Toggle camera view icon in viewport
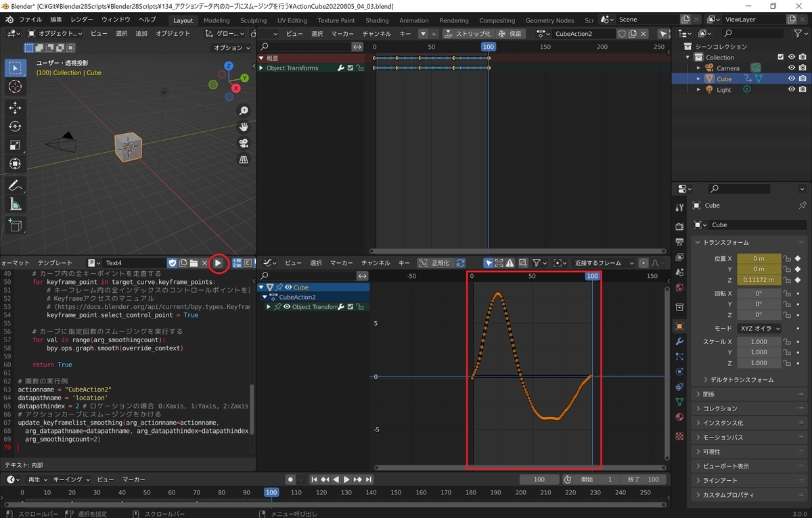 pos(244,143)
